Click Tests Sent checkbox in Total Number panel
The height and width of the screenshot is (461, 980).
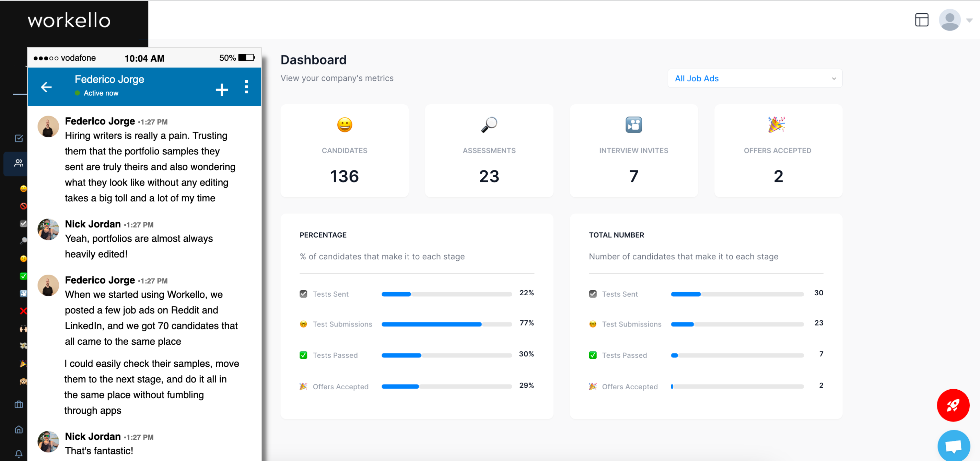coord(592,294)
